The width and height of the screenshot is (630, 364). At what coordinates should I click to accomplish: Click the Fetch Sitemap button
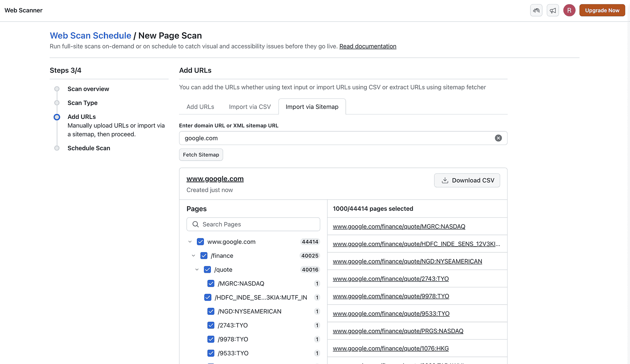click(201, 155)
